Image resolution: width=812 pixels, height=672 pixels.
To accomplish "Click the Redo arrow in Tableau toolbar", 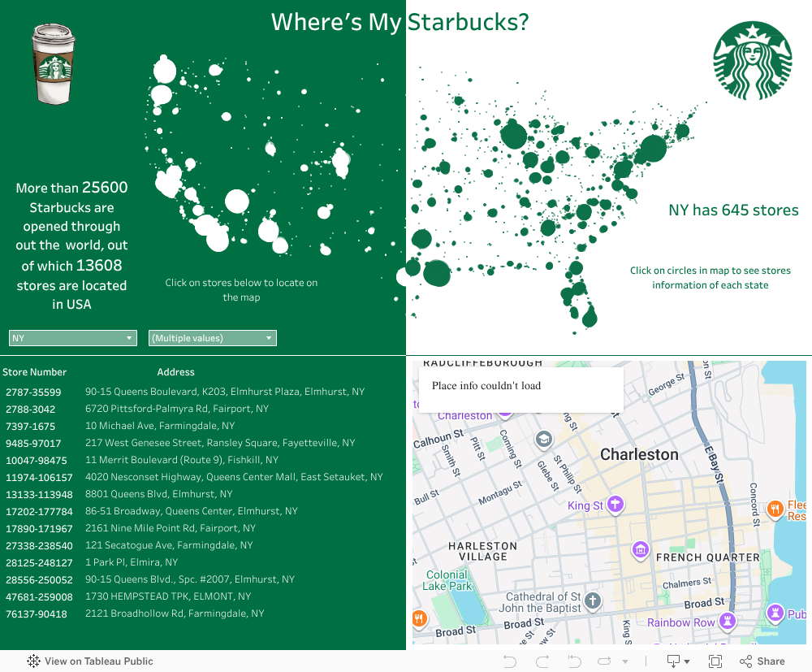I will pos(542,661).
